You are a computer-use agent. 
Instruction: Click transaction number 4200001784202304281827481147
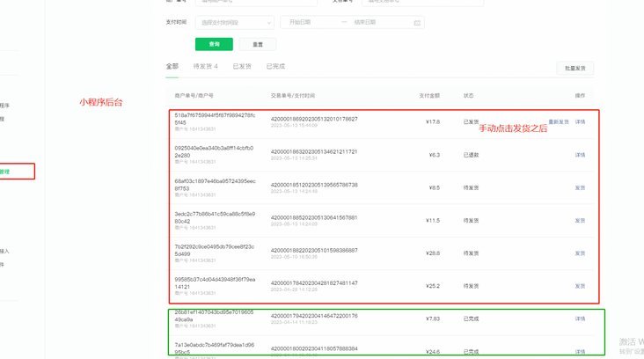click(314, 283)
